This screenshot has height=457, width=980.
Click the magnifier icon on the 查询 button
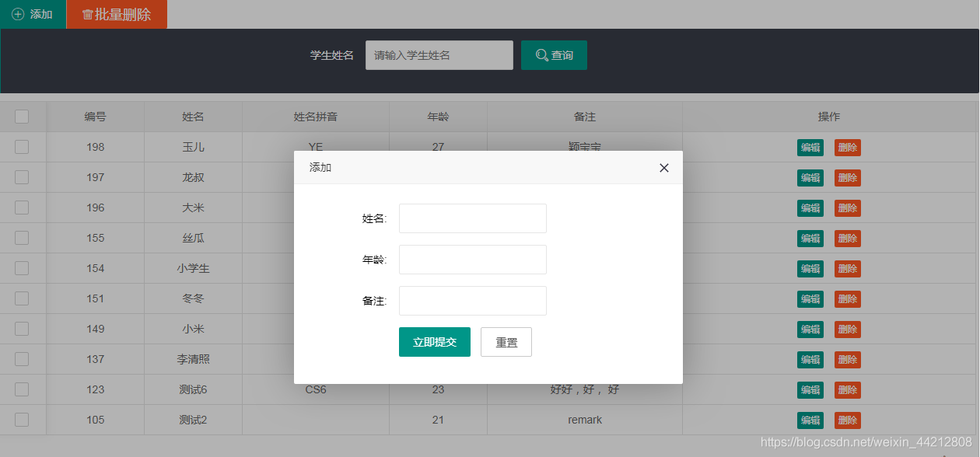pos(542,54)
